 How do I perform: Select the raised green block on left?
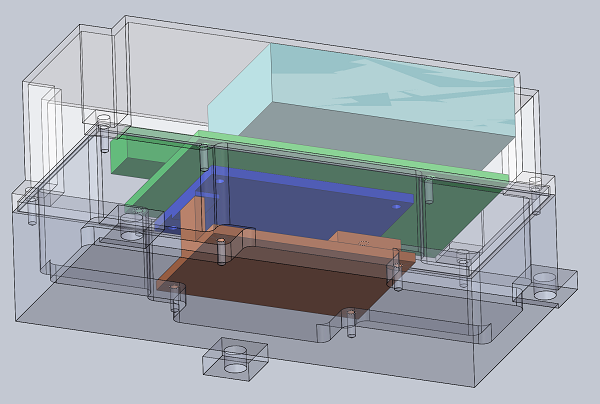pyautogui.click(x=140, y=153)
